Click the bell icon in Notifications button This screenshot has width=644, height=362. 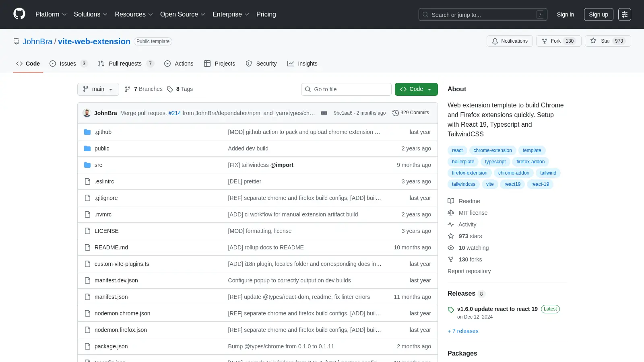coord(495,41)
